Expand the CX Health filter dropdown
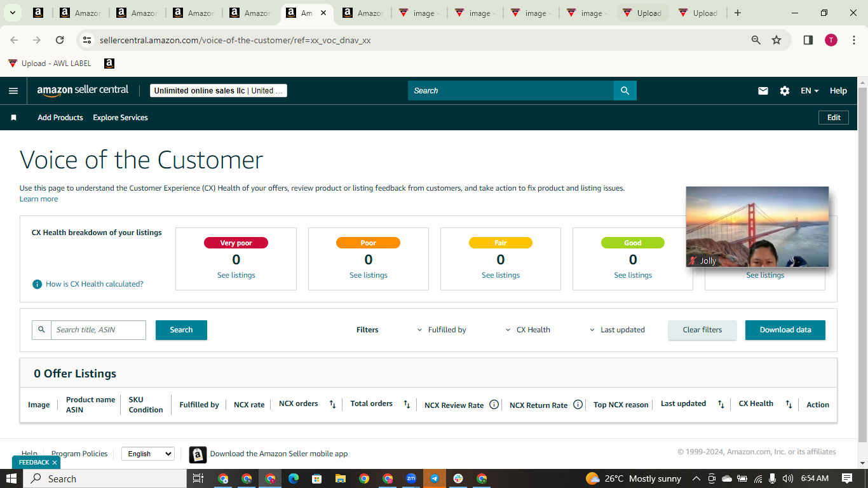Image resolution: width=868 pixels, height=488 pixels. 528,330
